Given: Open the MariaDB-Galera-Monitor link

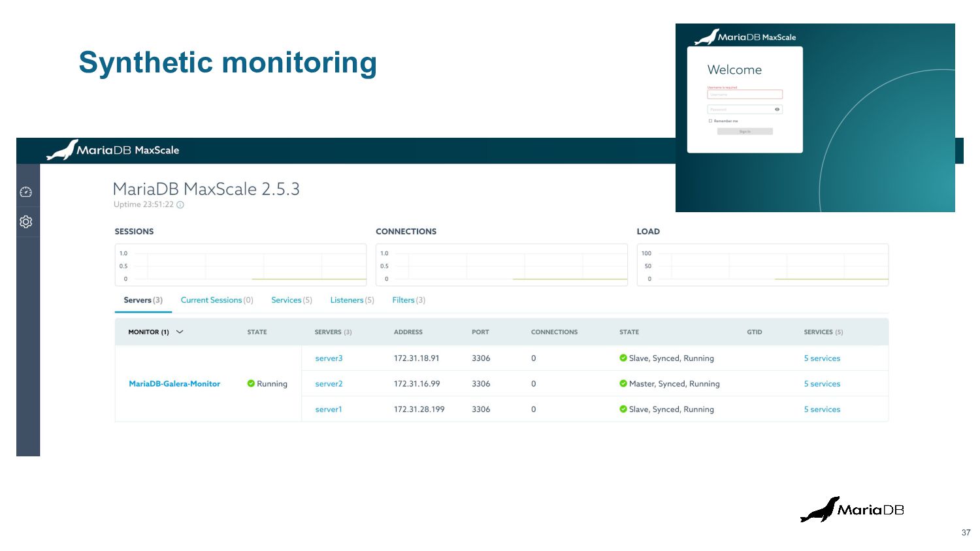Looking at the screenshot, I should (174, 384).
